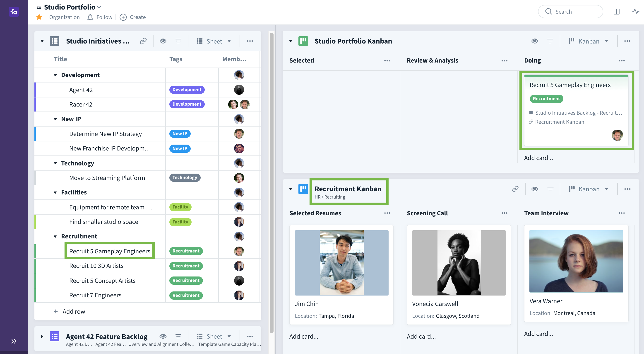Open the Sheet view selector dropdown
644x354 pixels.
coord(214,41)
